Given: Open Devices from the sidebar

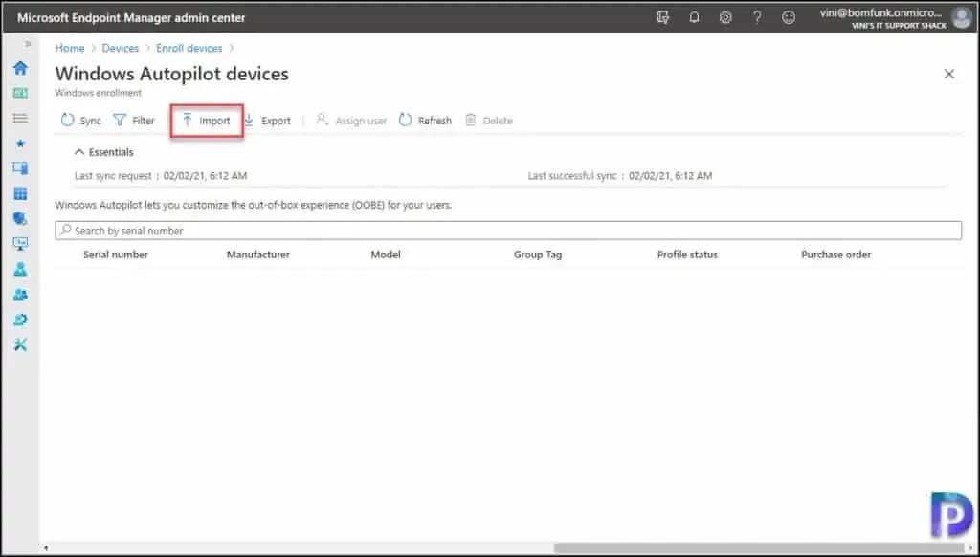Looking at the screenshot, I should [x=20, y=167].
